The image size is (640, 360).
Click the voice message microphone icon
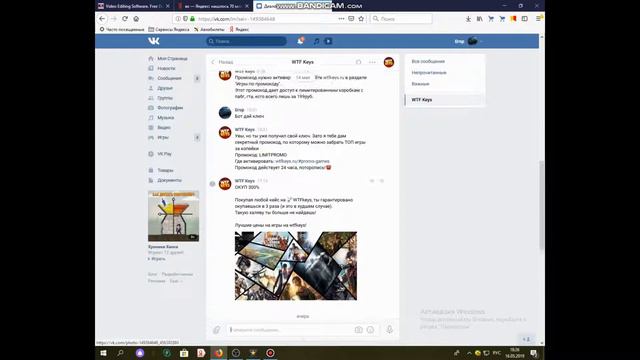coord(389,329)
